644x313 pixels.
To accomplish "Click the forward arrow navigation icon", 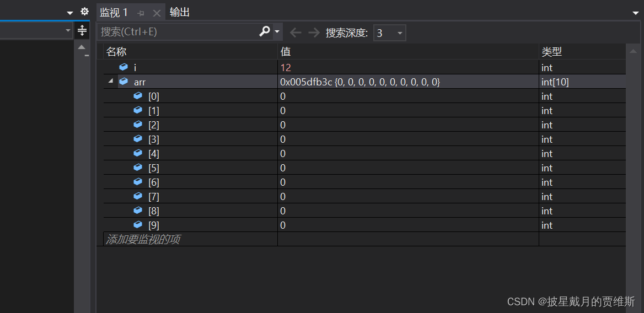I will point(314,33).
